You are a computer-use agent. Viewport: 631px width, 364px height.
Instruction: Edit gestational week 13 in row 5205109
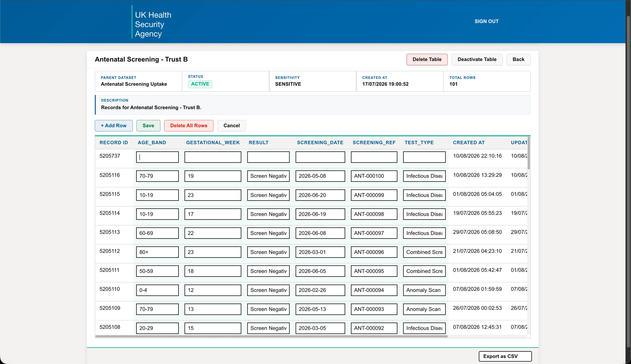213,309
